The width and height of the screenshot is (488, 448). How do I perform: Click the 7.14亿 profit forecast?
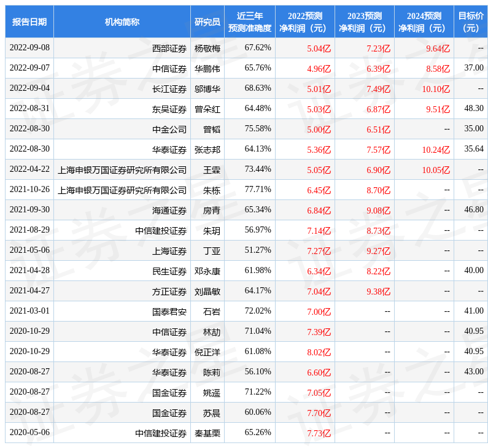point(319,231)
